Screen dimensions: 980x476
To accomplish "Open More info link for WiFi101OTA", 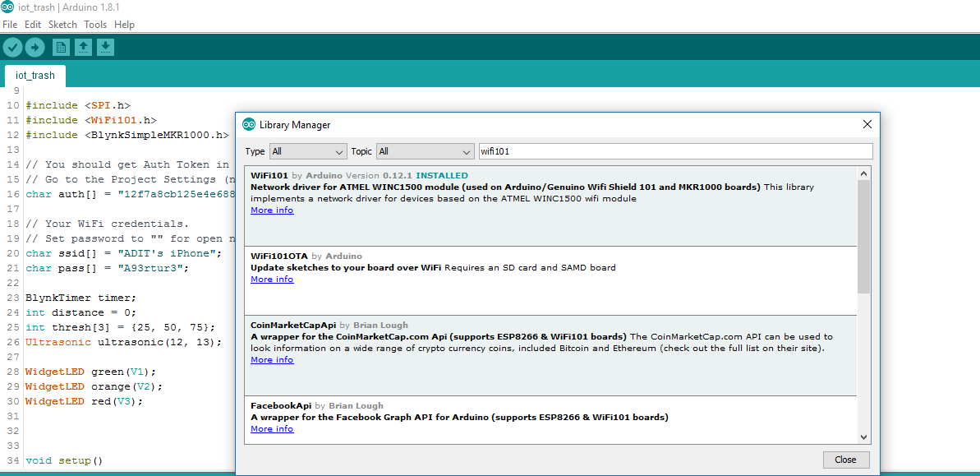I will (272, 279).
